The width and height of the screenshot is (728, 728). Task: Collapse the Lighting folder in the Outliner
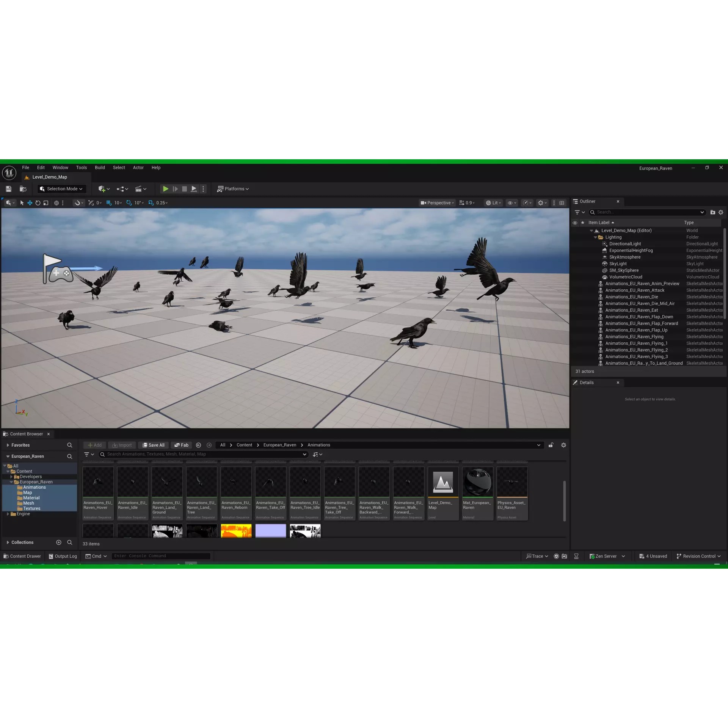tap(595, 237)
